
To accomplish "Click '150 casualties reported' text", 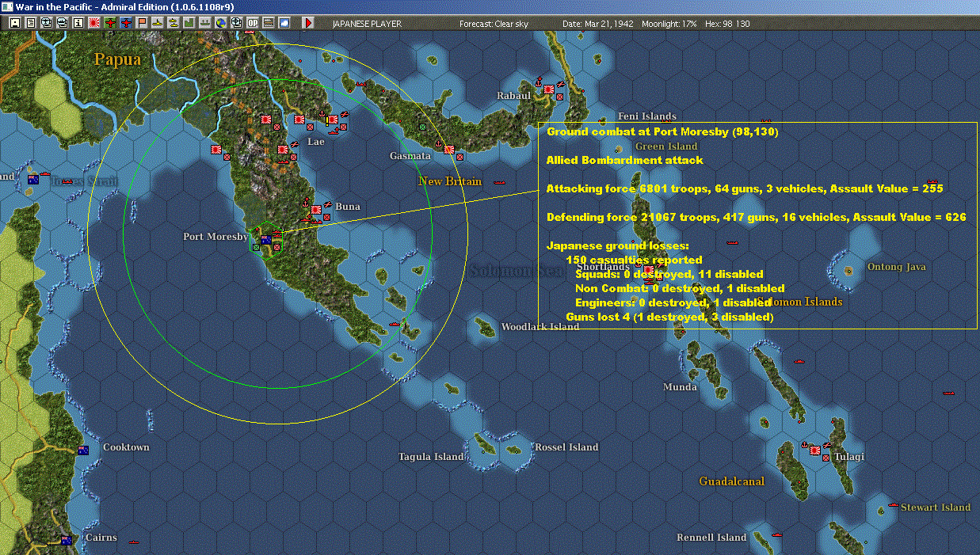I will point(634,260).
